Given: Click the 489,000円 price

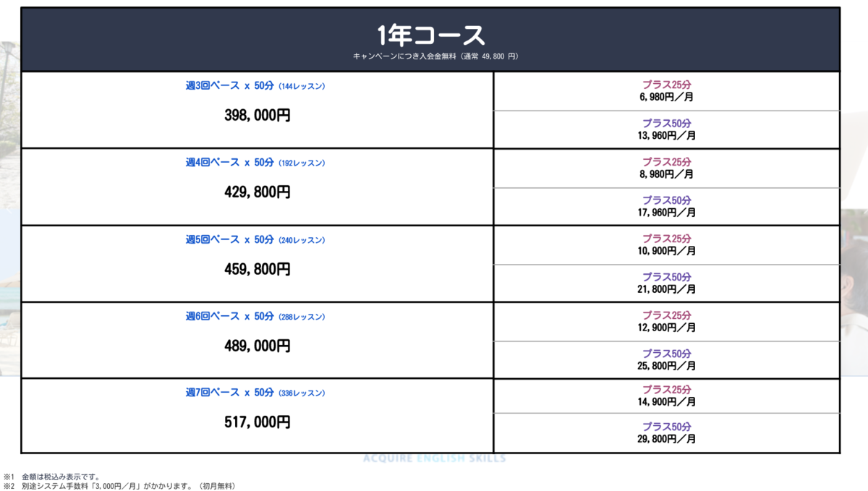Looking at the screenshot, I should click(x=258, y=346).
